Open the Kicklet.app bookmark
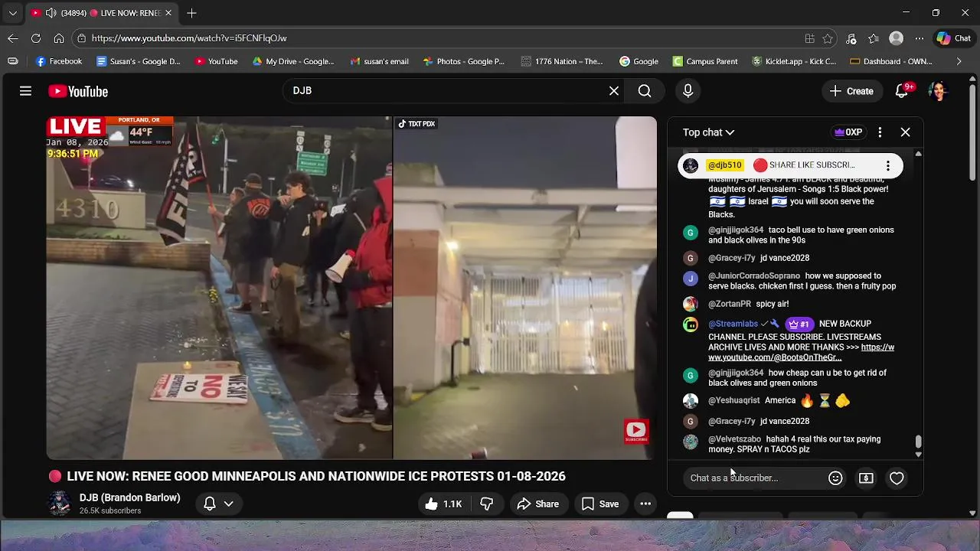Viewport: 980px width, 551px height. pyautogui.click(x=794, y=61)
